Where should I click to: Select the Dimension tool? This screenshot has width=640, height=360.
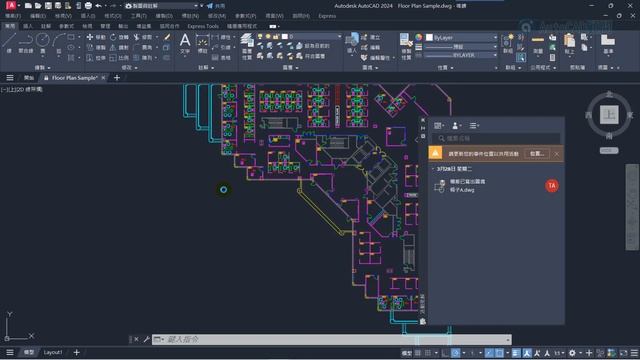[202, 44]
